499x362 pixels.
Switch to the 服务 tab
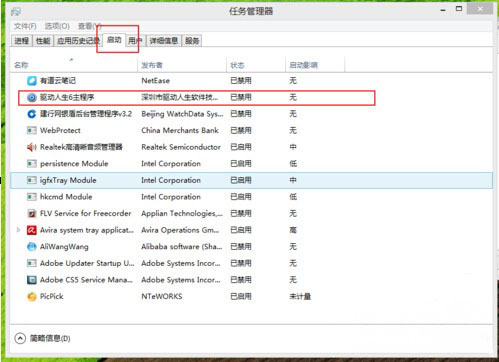(x=192, y=41)
